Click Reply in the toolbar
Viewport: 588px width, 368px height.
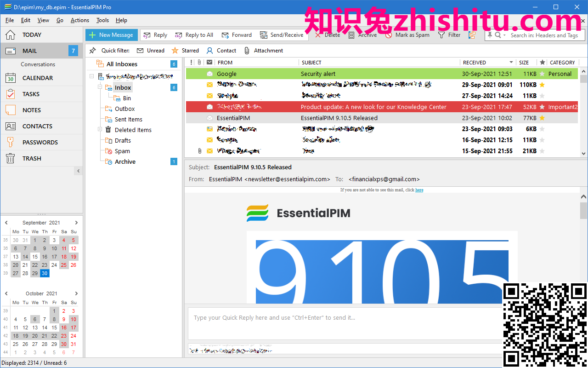(155, 35)
